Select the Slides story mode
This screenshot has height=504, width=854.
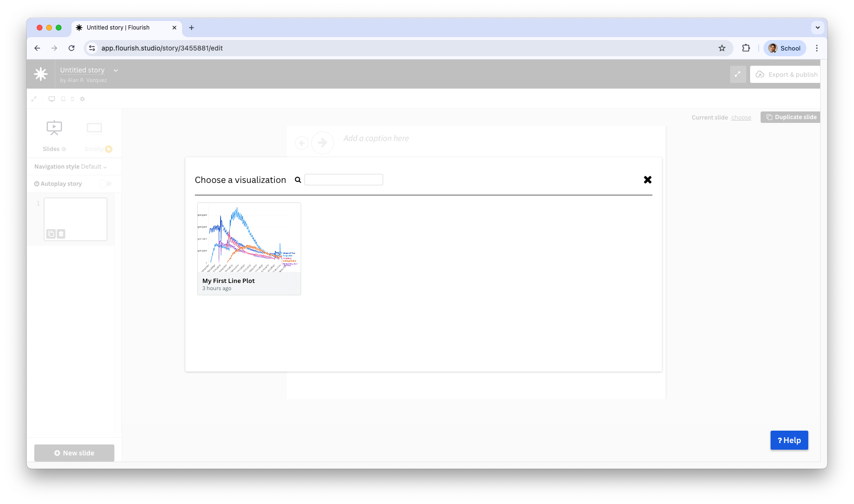54,135
